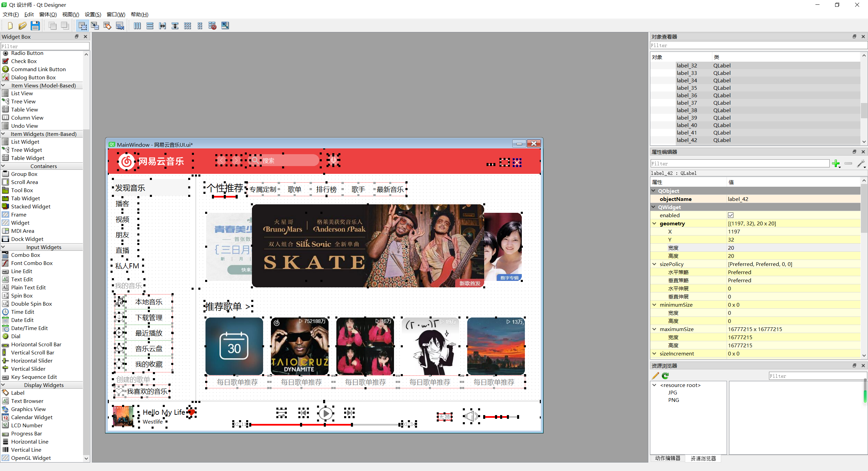The width and height of the screenshot is (868, 471).
Task: Click the Adjust Size toolbar icon
Action: pos(225,25)
